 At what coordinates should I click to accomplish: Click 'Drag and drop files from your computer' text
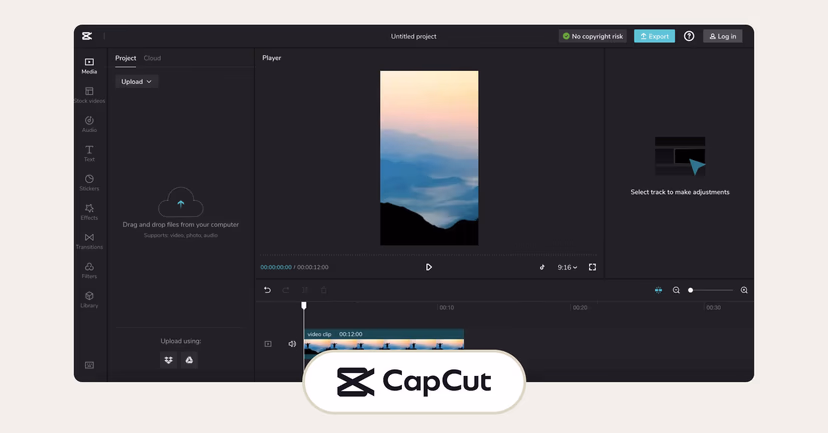coord(181,224)
